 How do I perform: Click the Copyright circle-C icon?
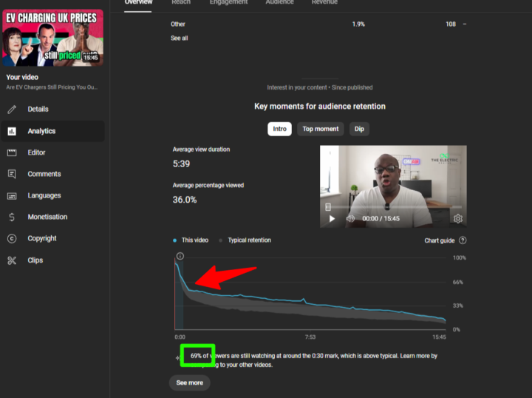[x=12, y=239]
